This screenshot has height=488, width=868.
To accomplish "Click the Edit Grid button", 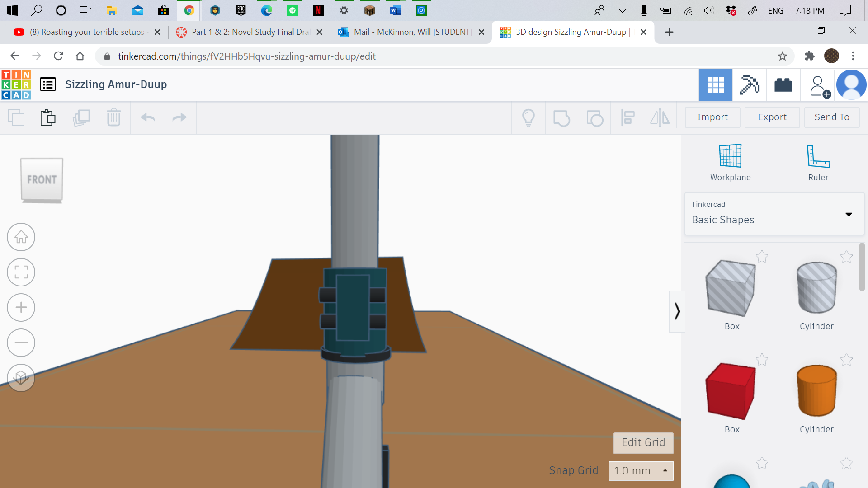I will pos(643,443).
